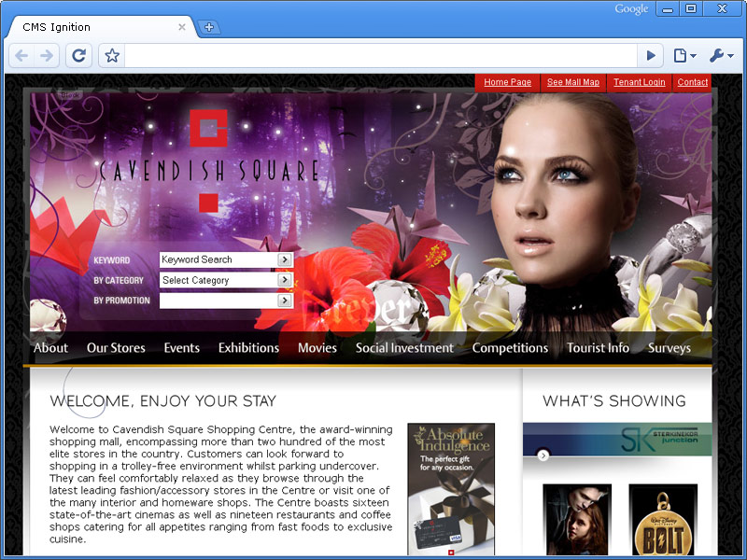This screenshot has height=560, width=747.
Task: Click the Go play arrow beside address bar
Action: [x=651, y=56]
